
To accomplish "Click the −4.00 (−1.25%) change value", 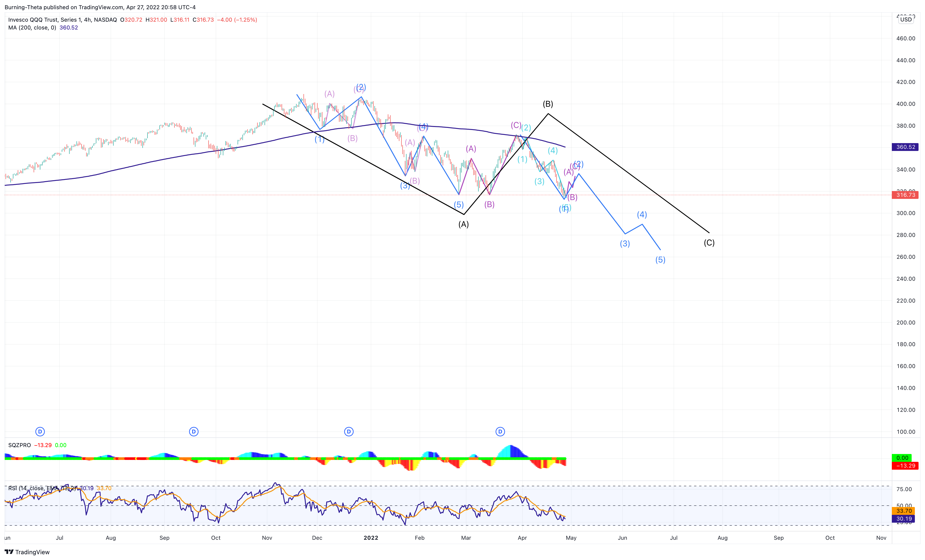I will tap(237, 20).
